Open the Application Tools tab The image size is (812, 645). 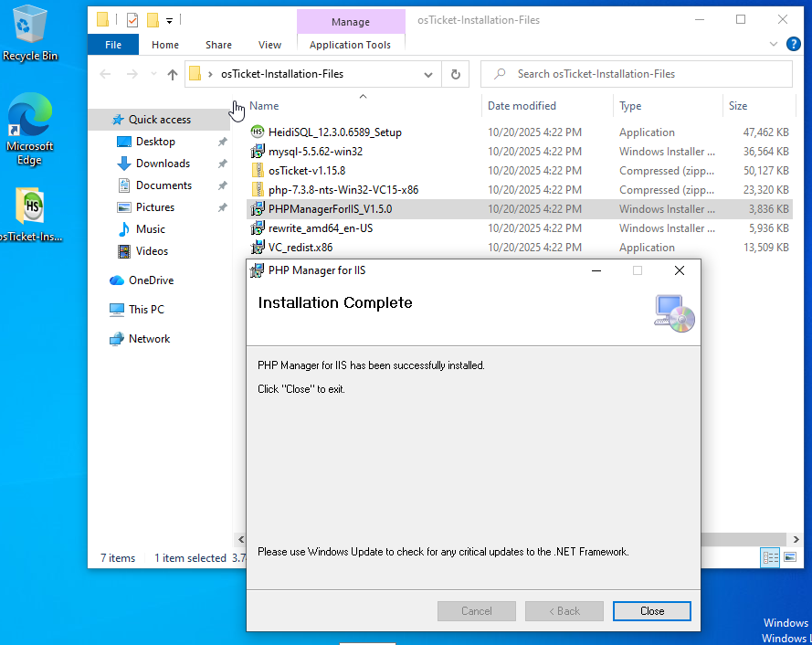350,45
